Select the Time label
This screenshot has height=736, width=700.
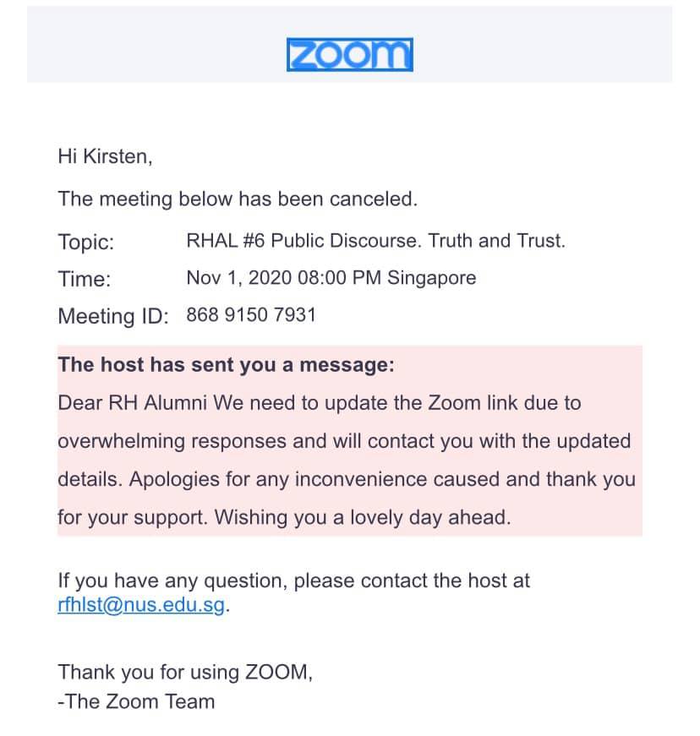tap(85, 279)
